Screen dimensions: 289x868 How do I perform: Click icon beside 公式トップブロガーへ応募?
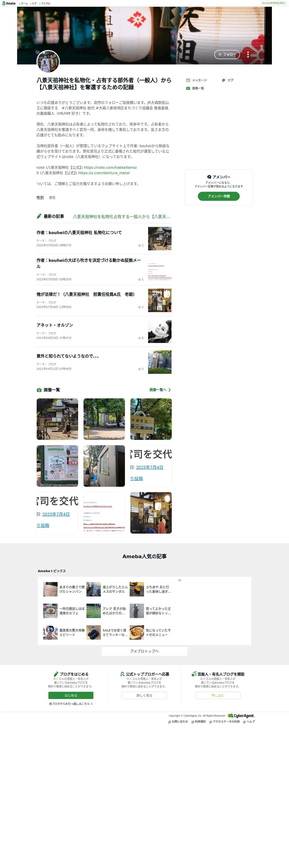point(122,674)
